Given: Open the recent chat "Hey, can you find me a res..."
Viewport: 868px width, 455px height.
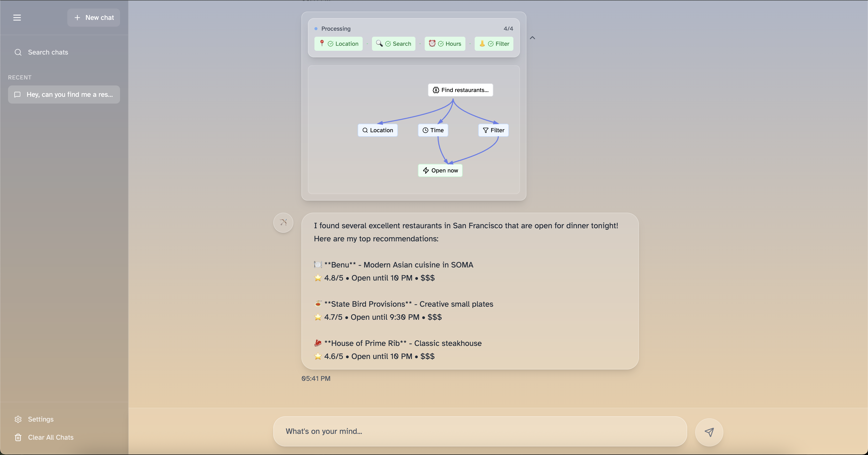Looking at the screenshot, I should point(64,95).
